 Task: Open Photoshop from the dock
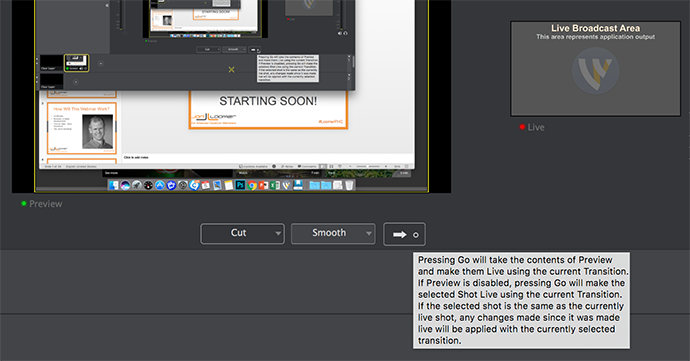point(240,185)
